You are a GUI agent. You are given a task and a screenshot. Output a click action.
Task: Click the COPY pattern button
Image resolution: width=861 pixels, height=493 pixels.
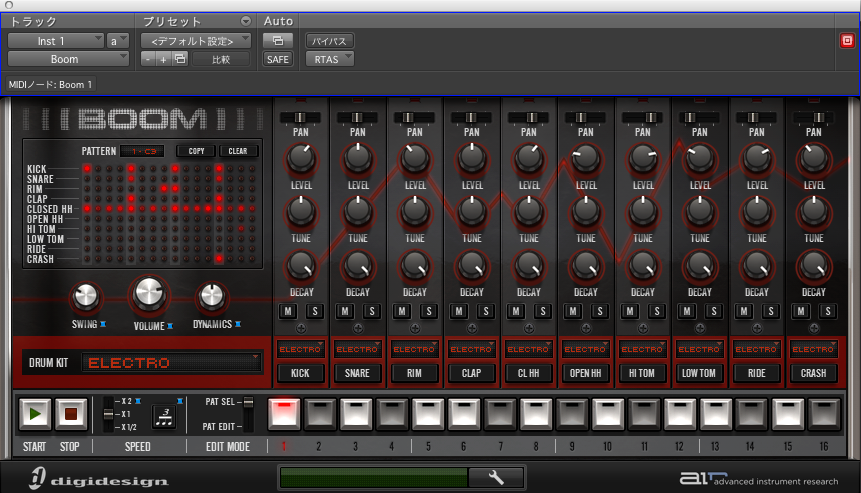196,151
